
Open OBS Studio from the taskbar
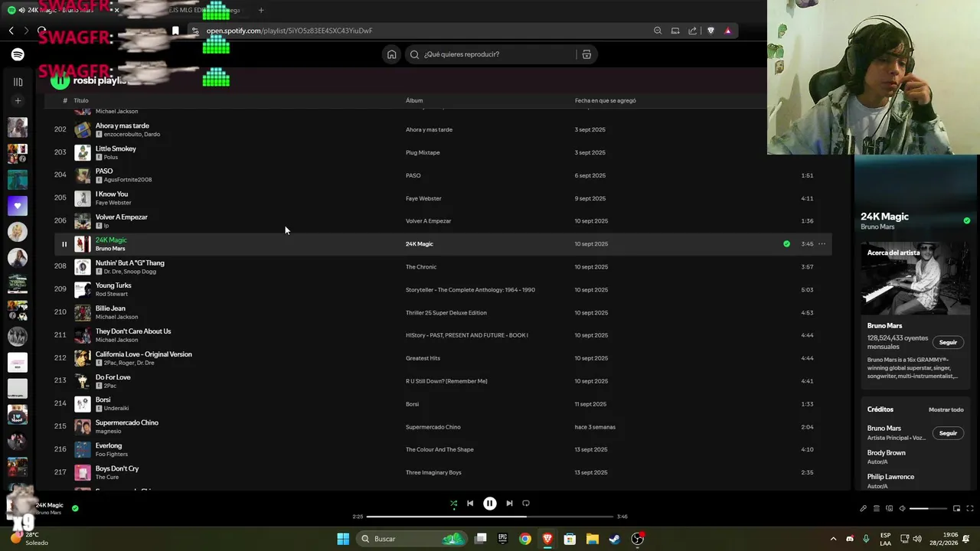click(x=637, y=539)
